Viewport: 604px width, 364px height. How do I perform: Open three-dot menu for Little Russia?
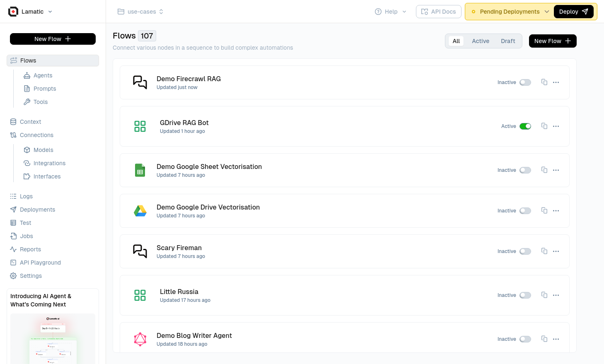coord(556,295)
